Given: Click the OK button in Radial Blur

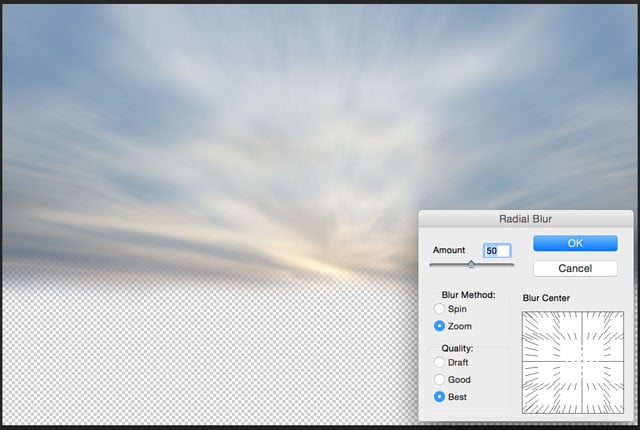Looking at the screenshot, I should tap(575, 243).
